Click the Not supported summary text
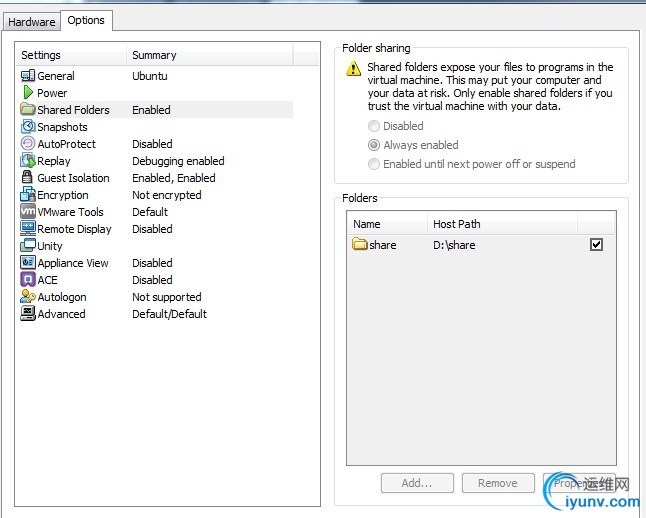646x518 pixels. (x=166, y=297)
